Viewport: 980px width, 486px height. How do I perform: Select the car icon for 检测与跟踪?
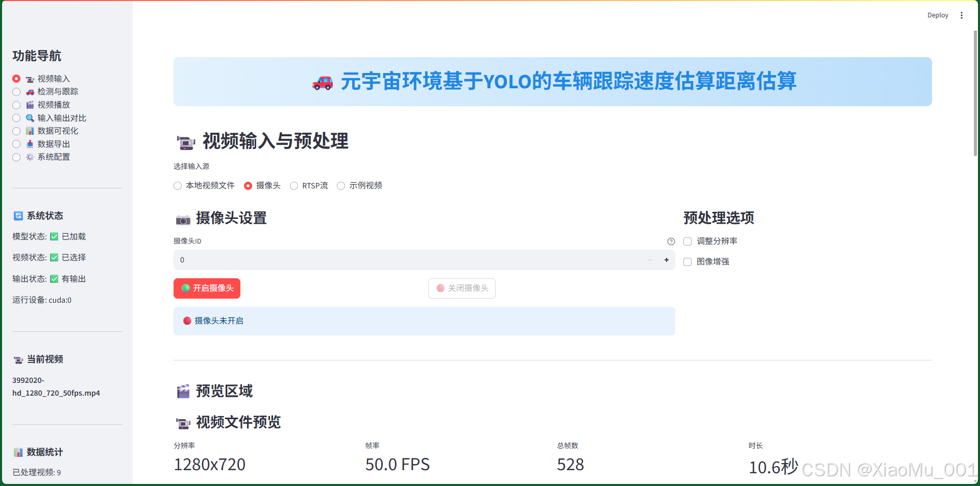pos(30,91)
